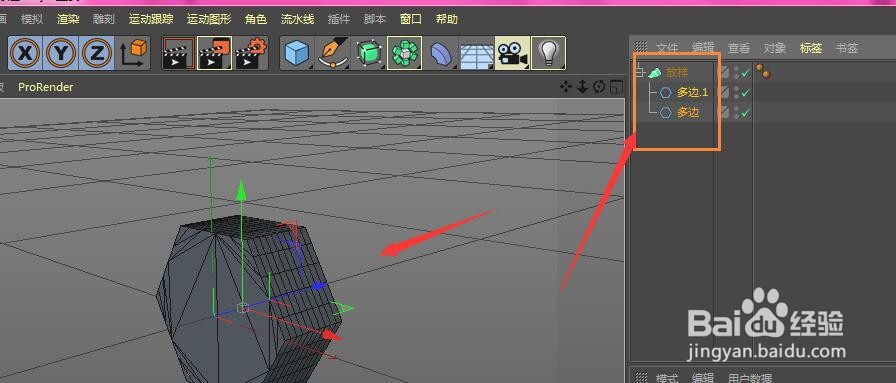Click the viewport pan camera icon
The width and height of the screenshot is (896, 383).
tap(566, 87)
